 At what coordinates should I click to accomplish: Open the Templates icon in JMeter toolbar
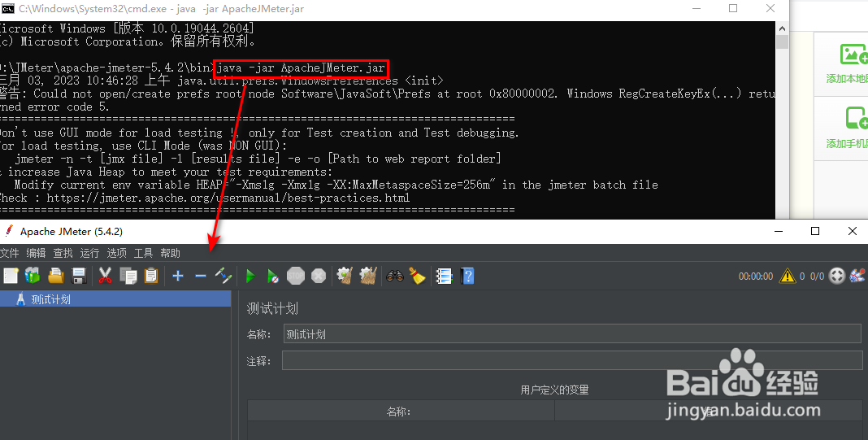[x=33, y=276]
